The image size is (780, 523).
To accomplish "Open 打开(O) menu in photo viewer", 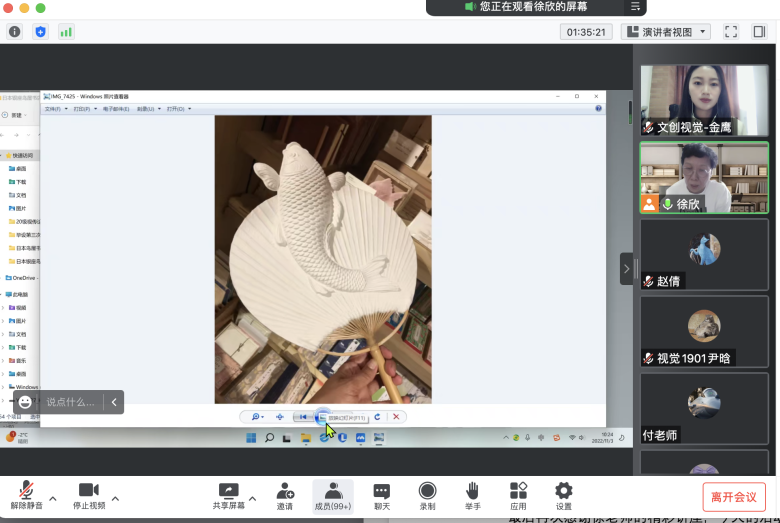I will click(x=178, y=108).
